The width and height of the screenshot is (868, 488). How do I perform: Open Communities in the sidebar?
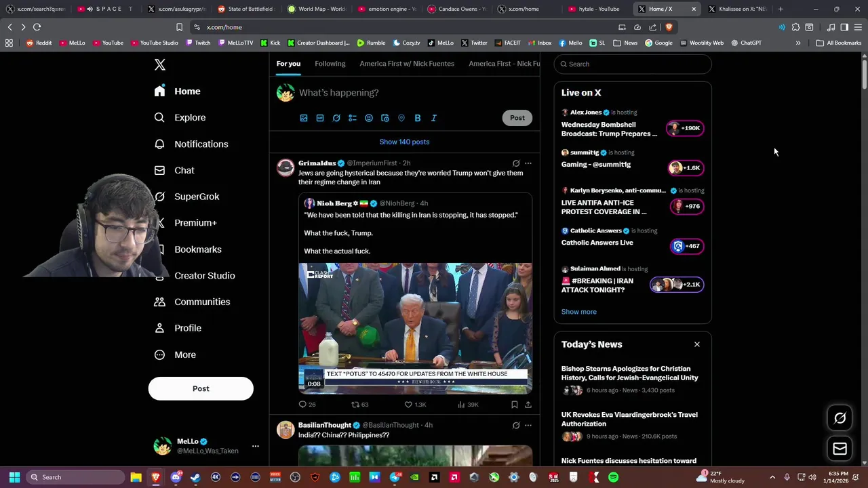[x=192, y=302]
